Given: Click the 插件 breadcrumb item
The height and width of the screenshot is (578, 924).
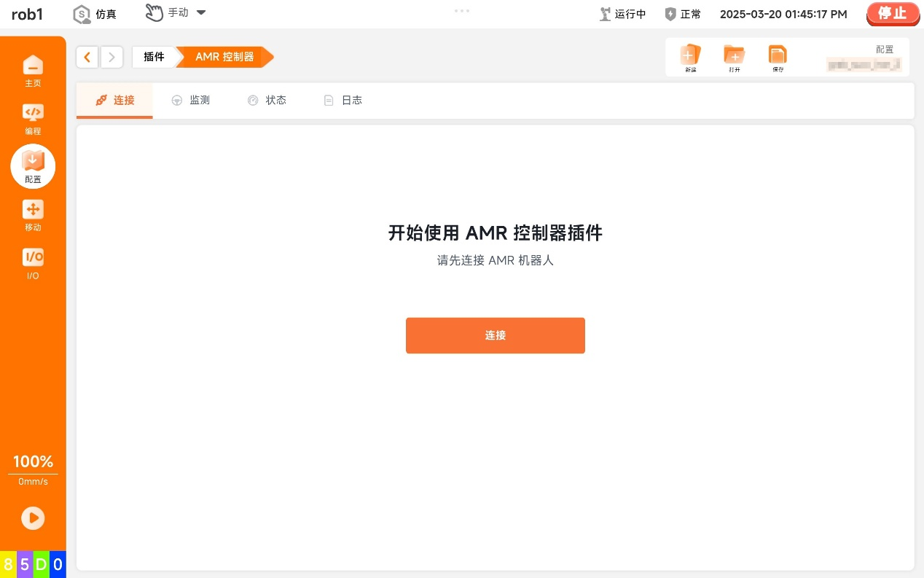Looking at the screenshot, I should click(x=154, y=57).
